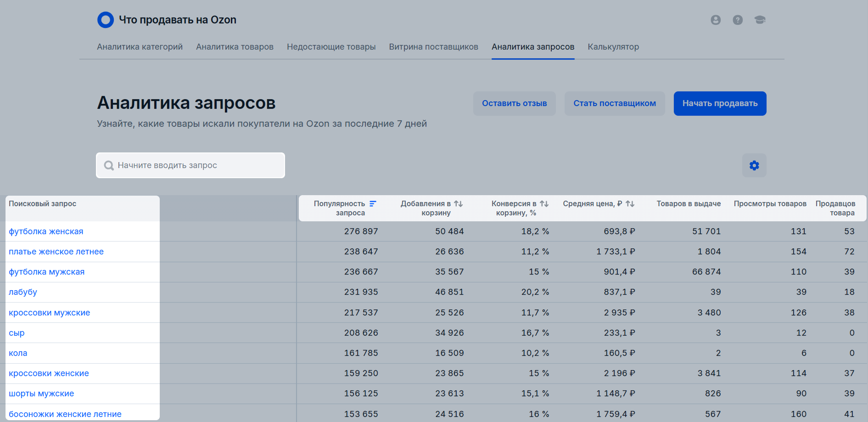Sort by Конверсия в корзину arrows
The height and width of the screenshot is (422, 868).
(x=544, y=203)
